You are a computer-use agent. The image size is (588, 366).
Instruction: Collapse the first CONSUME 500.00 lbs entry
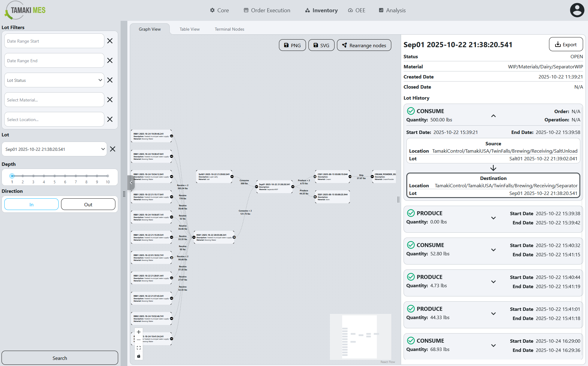tap(493, 116)
